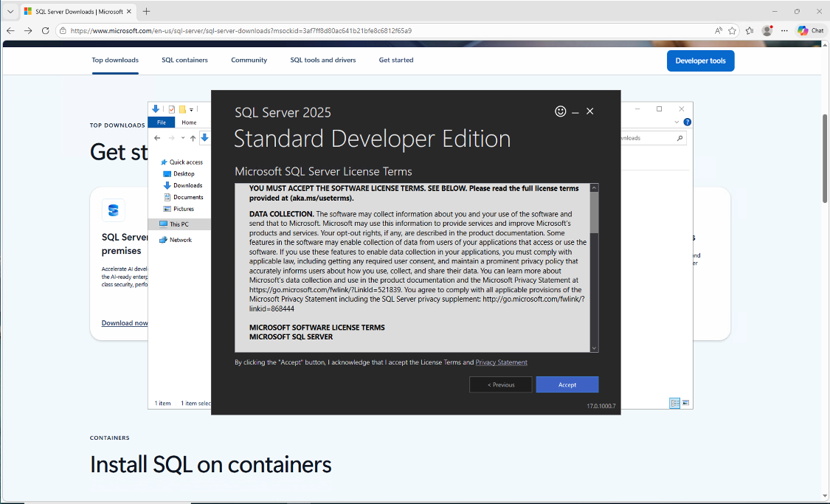Viewport: 830px width, 504px height.
Task: Open the File tab in File Explorer
Action: pyautogui.click(x=161, y=122)
